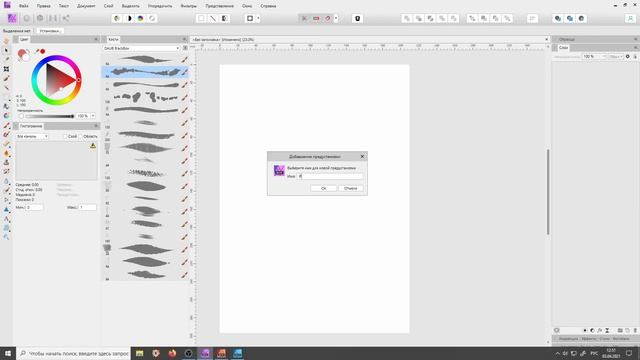Open the Histogram panel options menu
This screenshot has height=360, width=640.
96,126
